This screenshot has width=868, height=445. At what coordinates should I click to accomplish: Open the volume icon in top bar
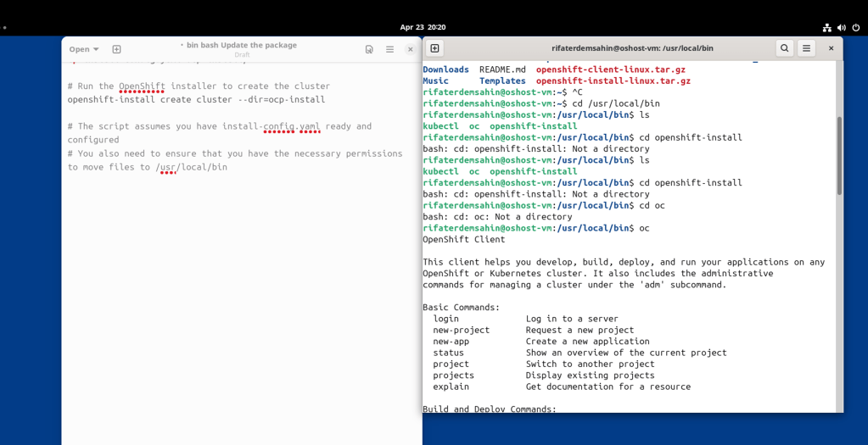[x=842, y=27]
